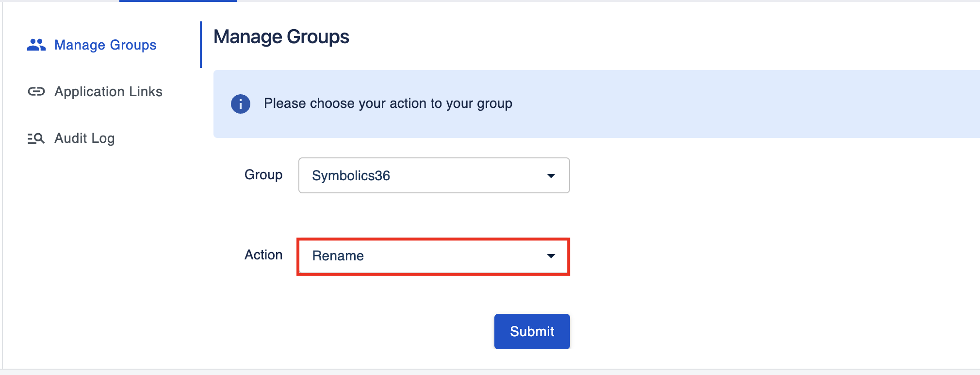Click the Symbolics36 selected value text
The height and width of the screenshot is (375, 980).
(x=351, y=176)
